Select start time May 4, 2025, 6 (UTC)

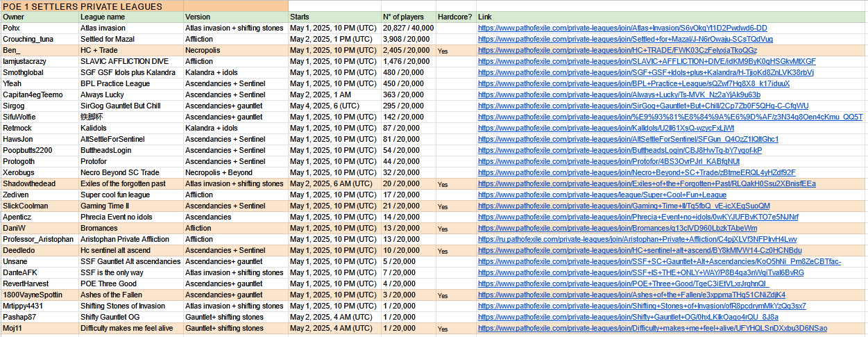coord(334,106)
